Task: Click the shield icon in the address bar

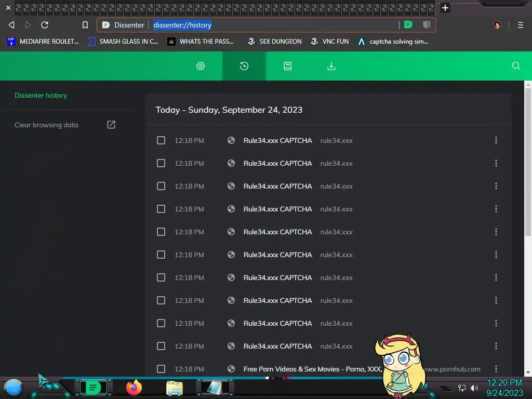Action: coord(427,25)
